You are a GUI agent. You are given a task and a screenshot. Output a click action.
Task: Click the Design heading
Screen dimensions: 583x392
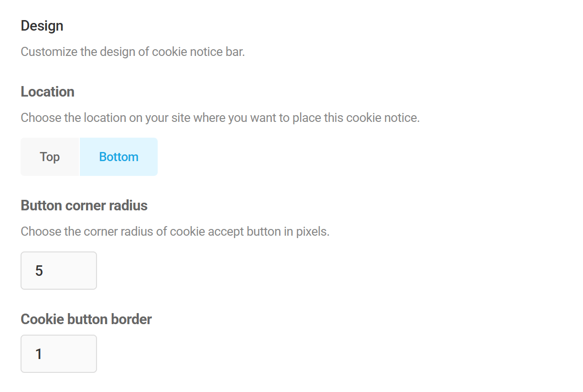coord(42,25)
